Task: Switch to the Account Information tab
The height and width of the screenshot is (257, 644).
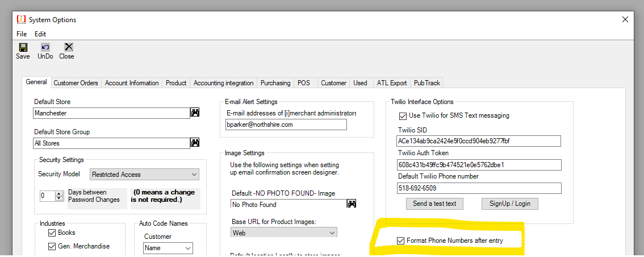Action: coord(132,83)
